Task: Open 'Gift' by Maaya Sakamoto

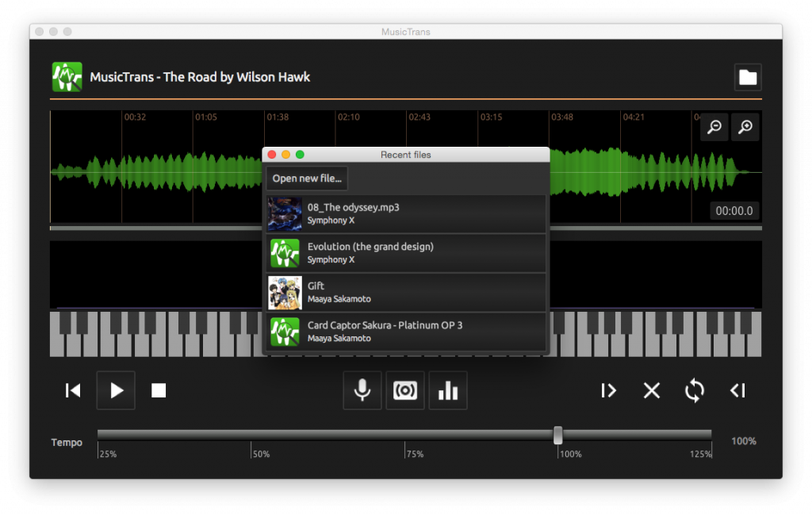Action: (x=406, y=292)
